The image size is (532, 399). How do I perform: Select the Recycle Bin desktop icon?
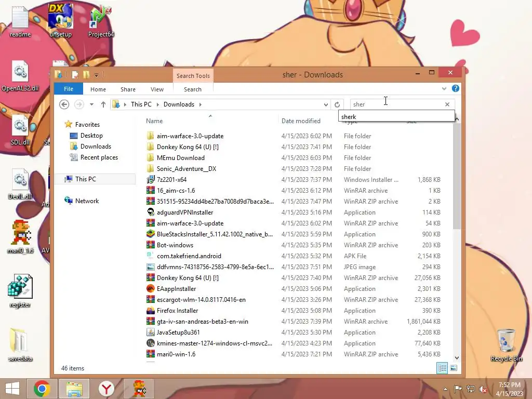(x=506, y=345)
